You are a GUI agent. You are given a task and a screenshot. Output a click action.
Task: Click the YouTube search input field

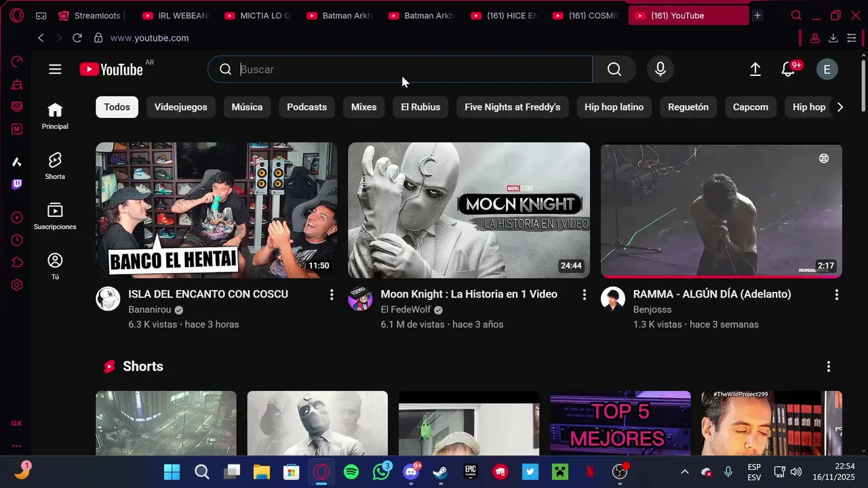pos(400,69)
